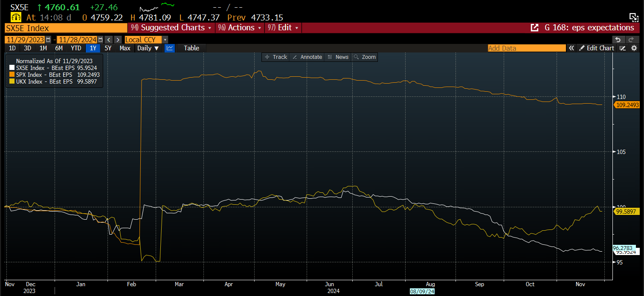The width and height of the screenshot is (644, 296).
Task: Open the Suggested Charts dropdown menu
Action: 171,28
